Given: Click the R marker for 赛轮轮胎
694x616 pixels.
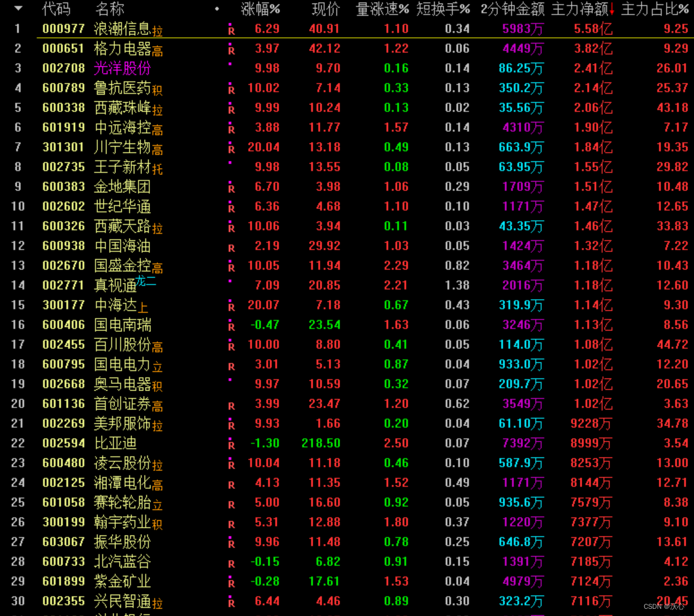Looking at the screenshot, I should tap(231, 504).
